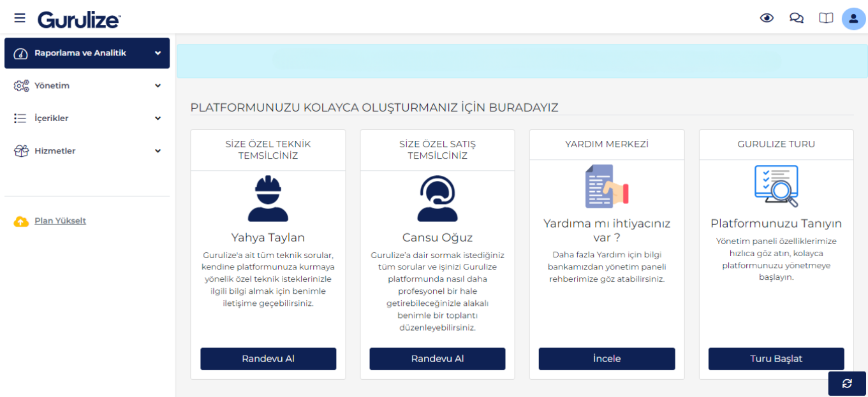Click the Turu Başlat button
Image resolution: width=868 pixels, height=397 pixels.
click(776, 359)
